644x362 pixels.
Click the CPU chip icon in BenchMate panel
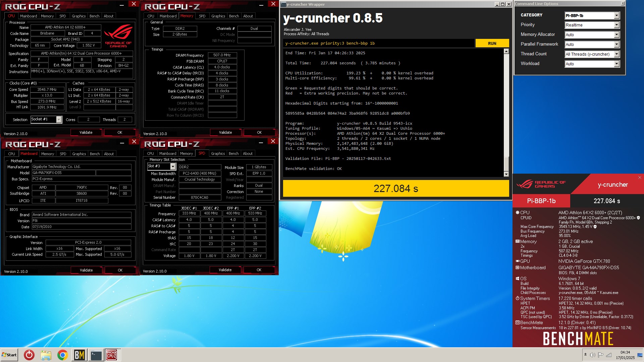[x=518, y=213]
